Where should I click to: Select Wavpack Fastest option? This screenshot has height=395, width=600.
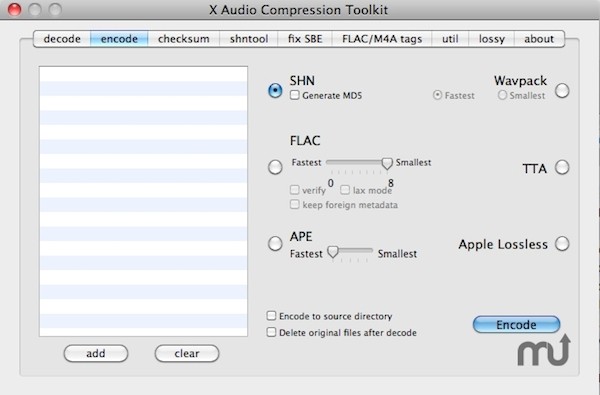click(437, 95)
